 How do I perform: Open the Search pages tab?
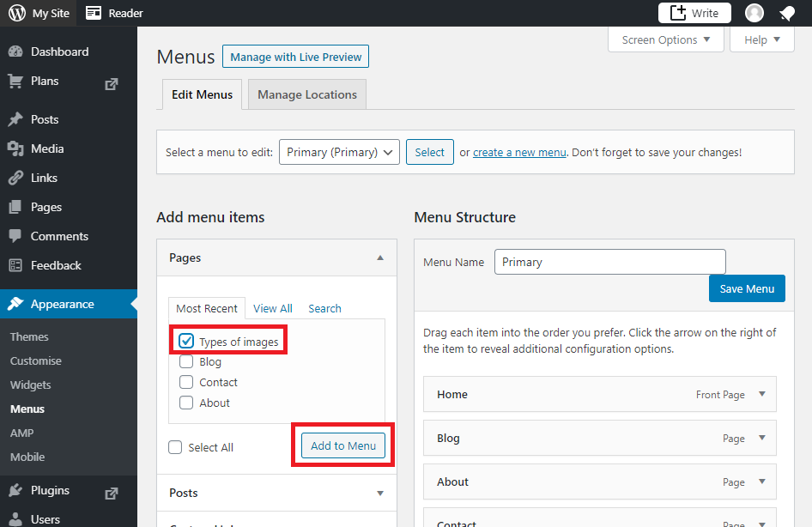pos(324,308)
